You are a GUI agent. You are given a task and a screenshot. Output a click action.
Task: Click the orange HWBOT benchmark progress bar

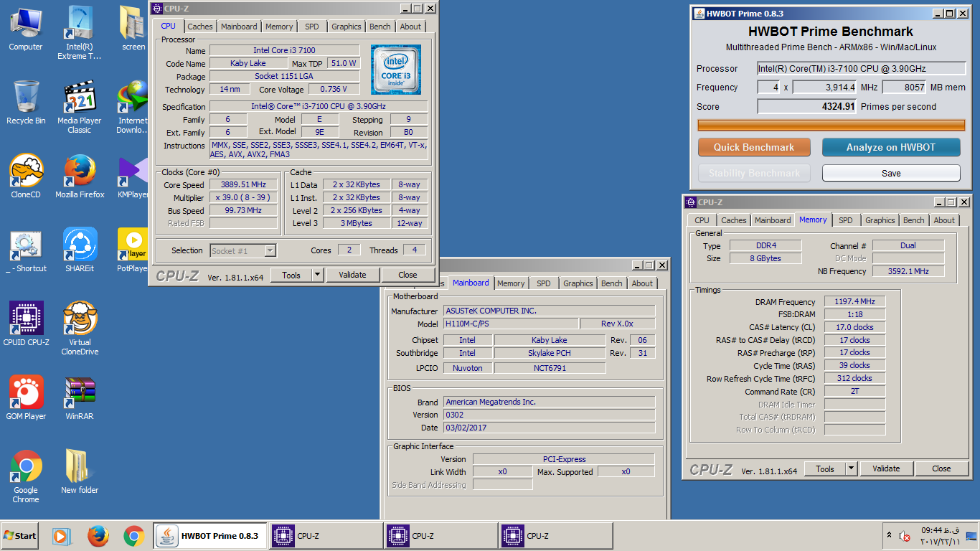[x=831, y=125]
